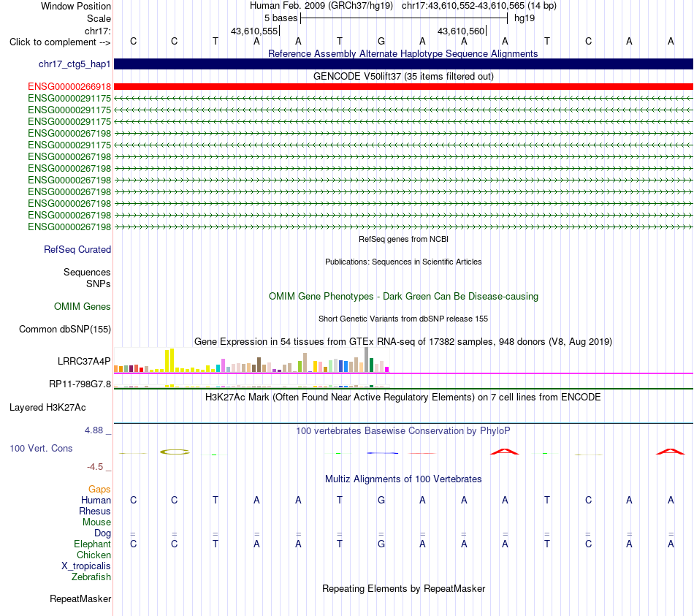Click 'Reference Assembly Alternate Haplotype Sequence Alignments' title
This screenshot has height=616, width=694.
pos(403,53)
